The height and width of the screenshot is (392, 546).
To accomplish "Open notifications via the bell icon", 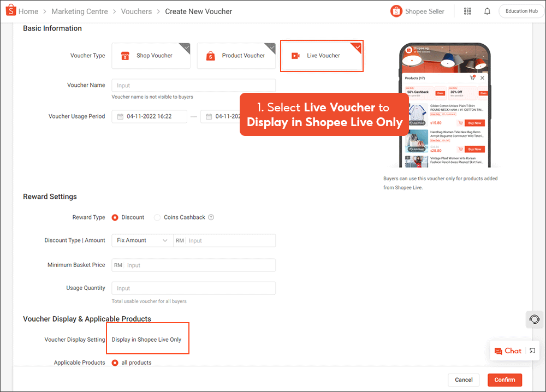I will pyautogui.click(x=487, y=11).
